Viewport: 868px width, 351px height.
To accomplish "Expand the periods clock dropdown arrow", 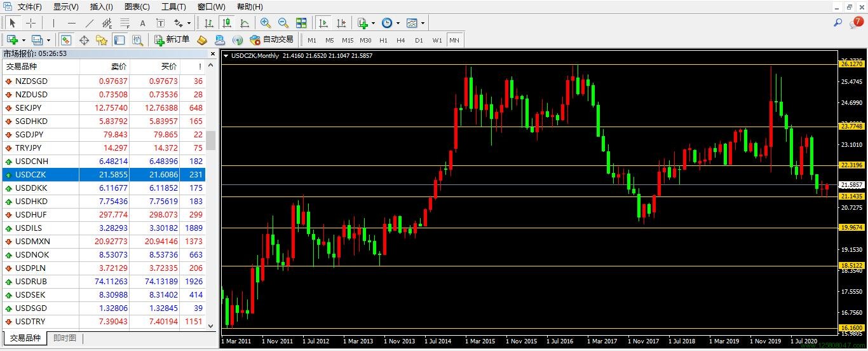I will point(398,23).
